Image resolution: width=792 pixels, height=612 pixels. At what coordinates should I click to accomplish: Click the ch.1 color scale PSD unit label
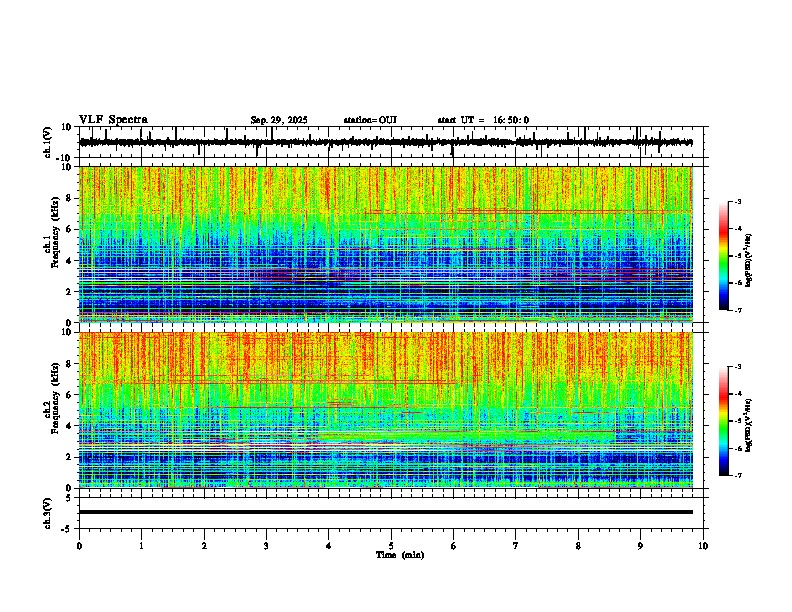(x=748, y=261)
